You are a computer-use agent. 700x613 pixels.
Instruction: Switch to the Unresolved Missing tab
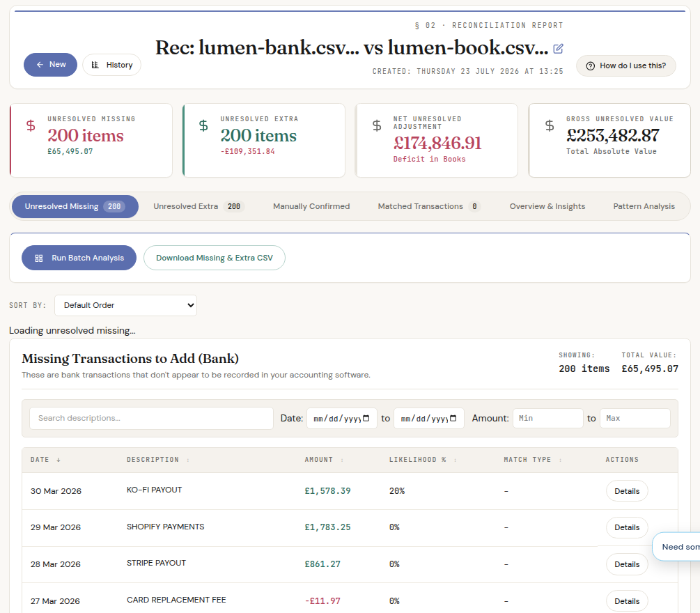(x=75, y=206)
